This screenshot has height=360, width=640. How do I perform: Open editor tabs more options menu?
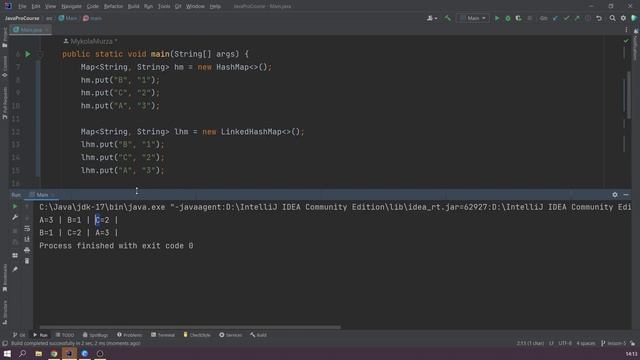(626, 30)
